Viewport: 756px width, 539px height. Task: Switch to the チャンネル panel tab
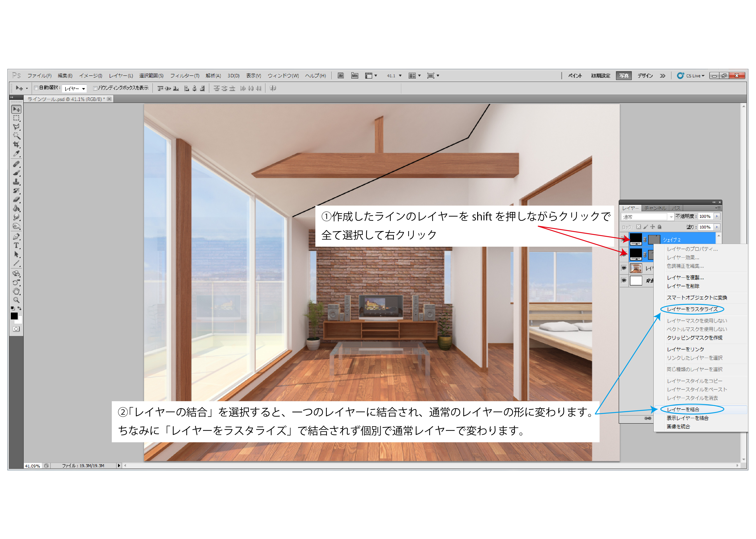pyautogui.click(x=655, y=208)
